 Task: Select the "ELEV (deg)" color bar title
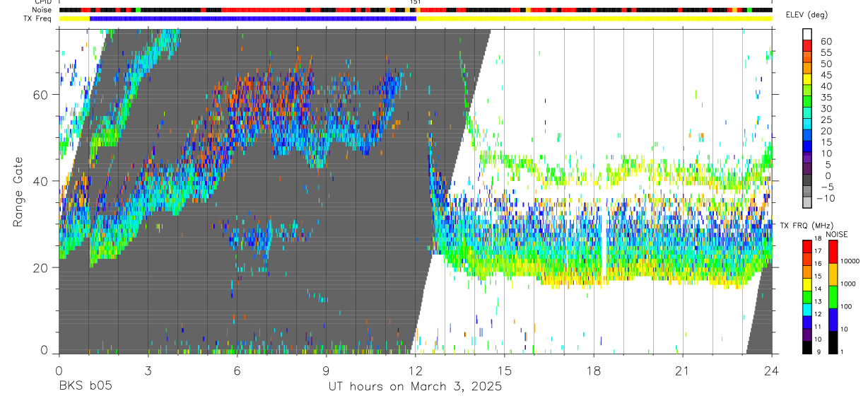point(807,15)
